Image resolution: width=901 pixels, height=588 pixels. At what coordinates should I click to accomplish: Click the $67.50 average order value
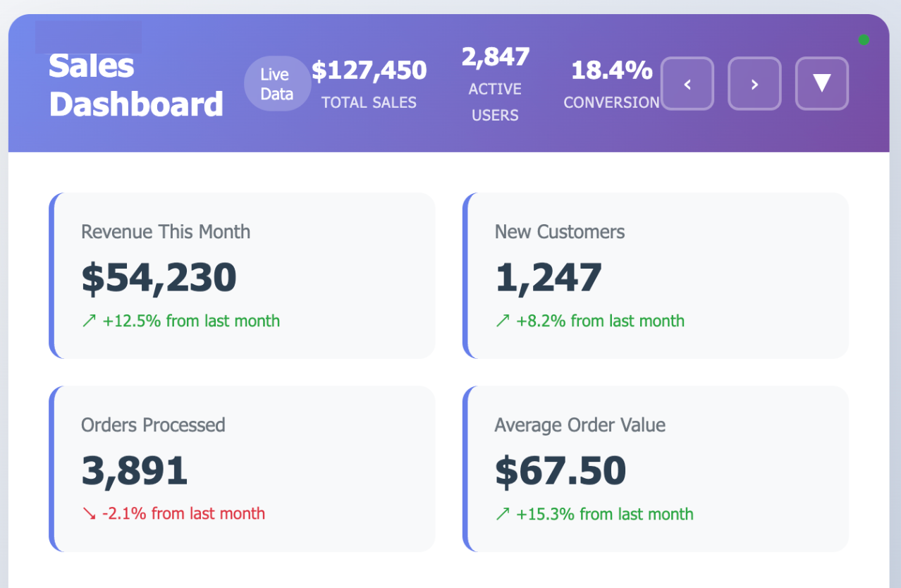click(x=560, y=471)
